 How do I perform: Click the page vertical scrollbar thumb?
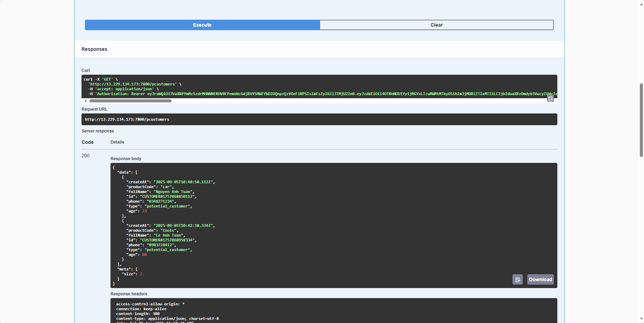[641, 120]
